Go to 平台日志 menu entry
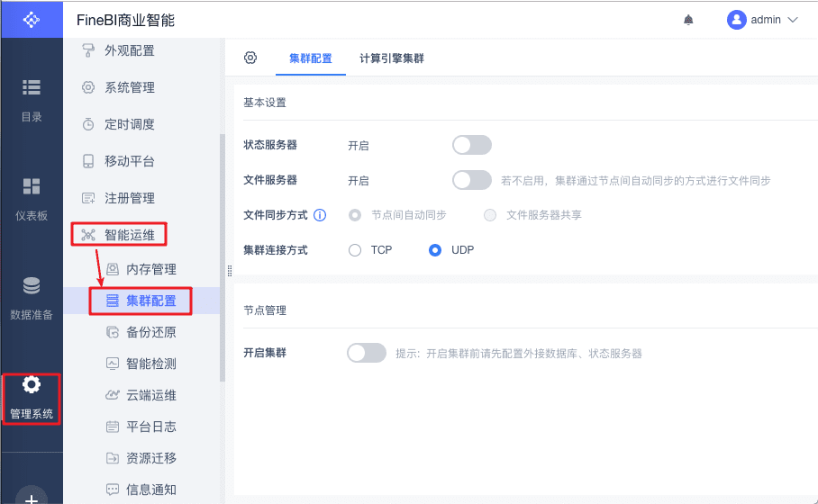The height and width of the screenshot is (504, 818). (x=150, y=427)
